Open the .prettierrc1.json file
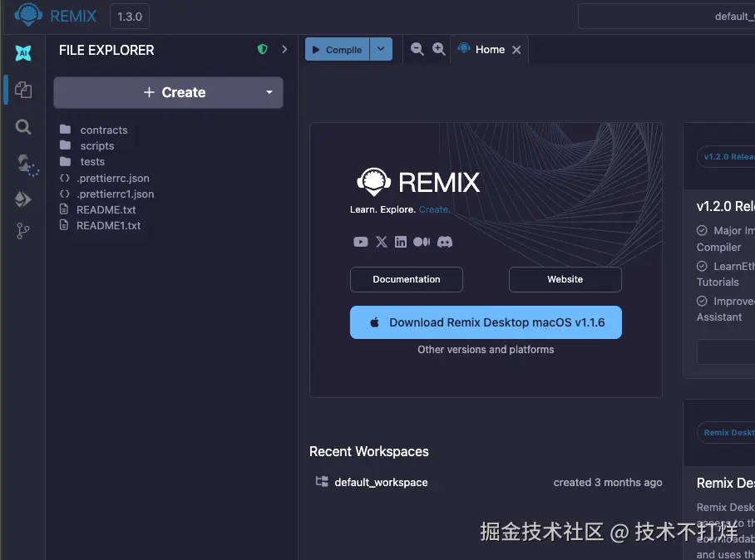This screenshot has width=755, height=560. pos(106,194)
